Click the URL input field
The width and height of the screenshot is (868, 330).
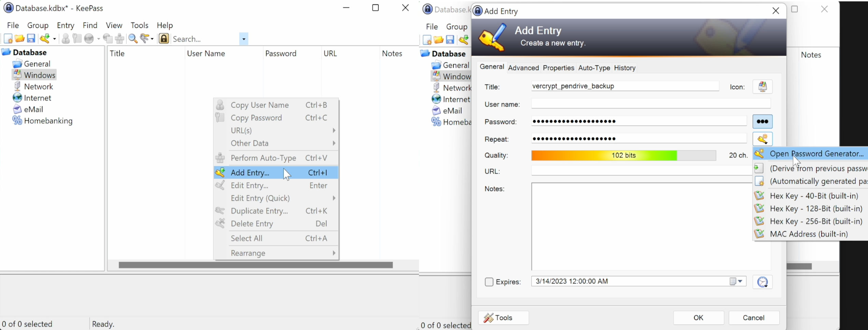point(642,171)
